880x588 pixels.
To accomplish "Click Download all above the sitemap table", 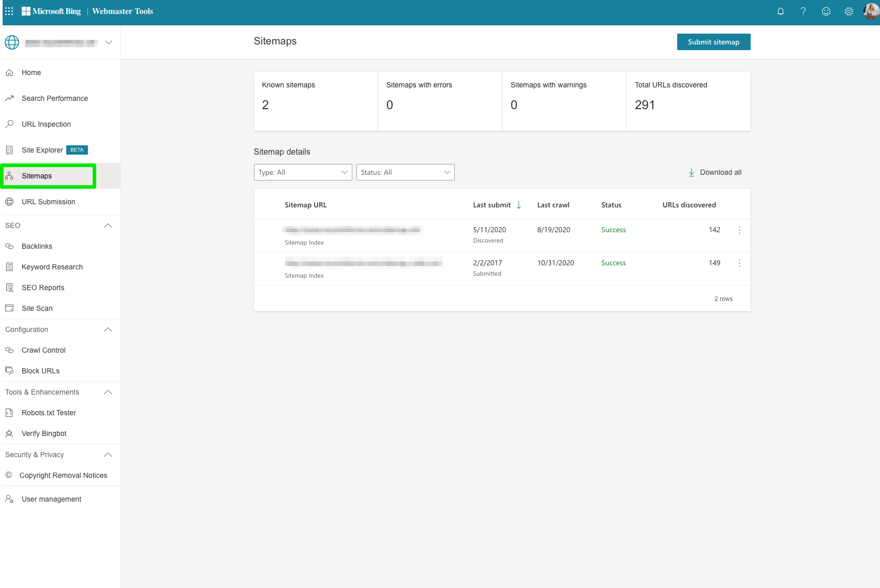I will pos(714,172).
